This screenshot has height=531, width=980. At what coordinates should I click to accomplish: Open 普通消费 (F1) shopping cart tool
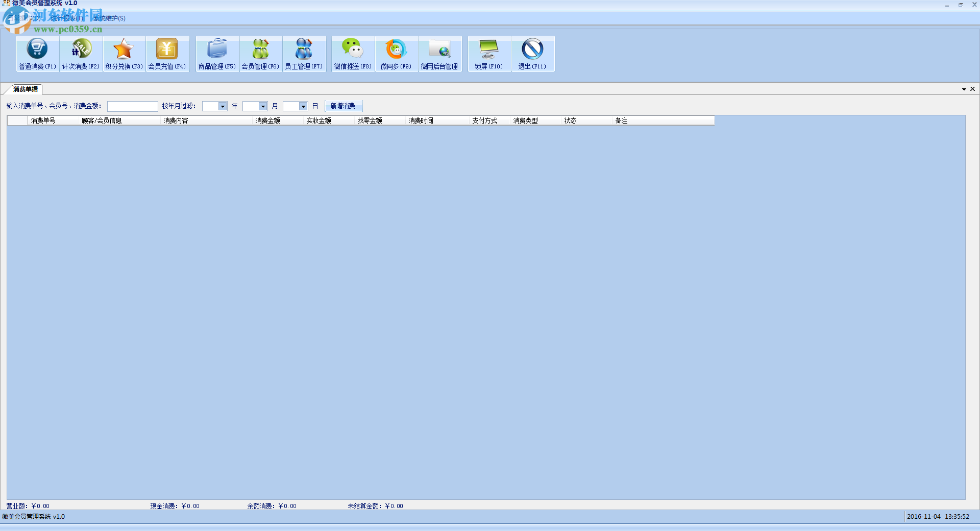[38, 54]
